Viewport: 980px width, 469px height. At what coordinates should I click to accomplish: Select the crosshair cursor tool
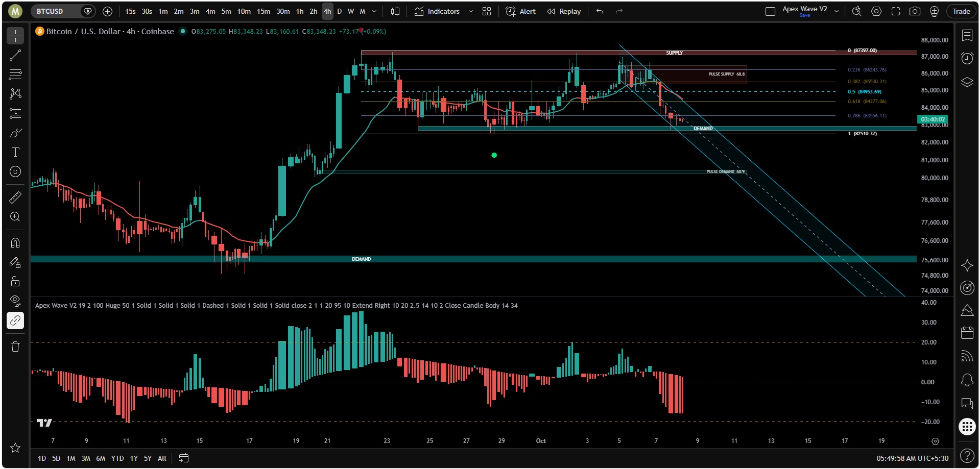coord(15,36)
